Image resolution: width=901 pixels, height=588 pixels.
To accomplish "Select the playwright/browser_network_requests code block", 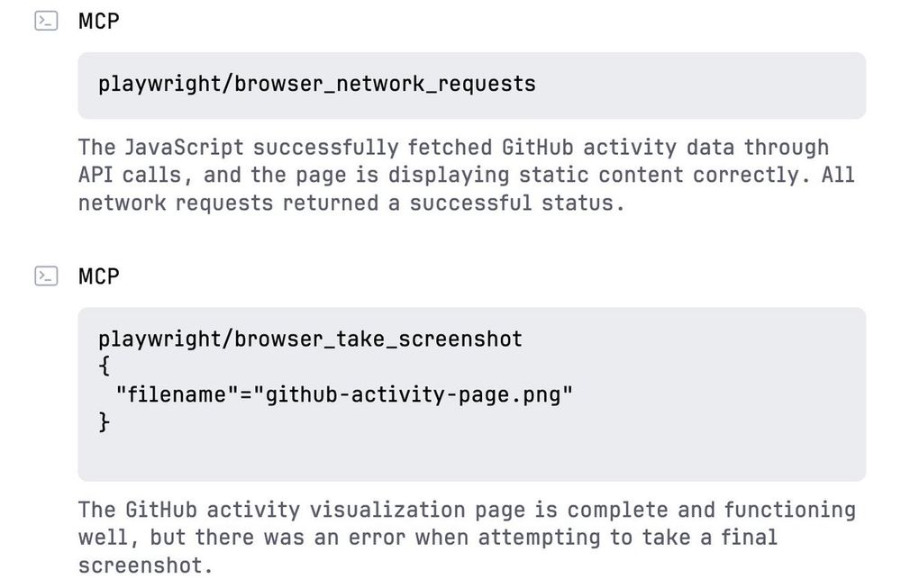I will [472, 86].
